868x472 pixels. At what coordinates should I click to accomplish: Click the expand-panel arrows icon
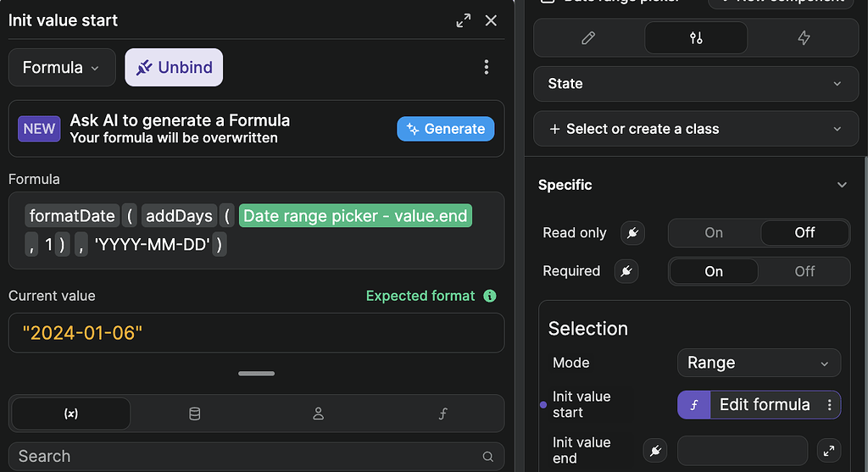464,21
